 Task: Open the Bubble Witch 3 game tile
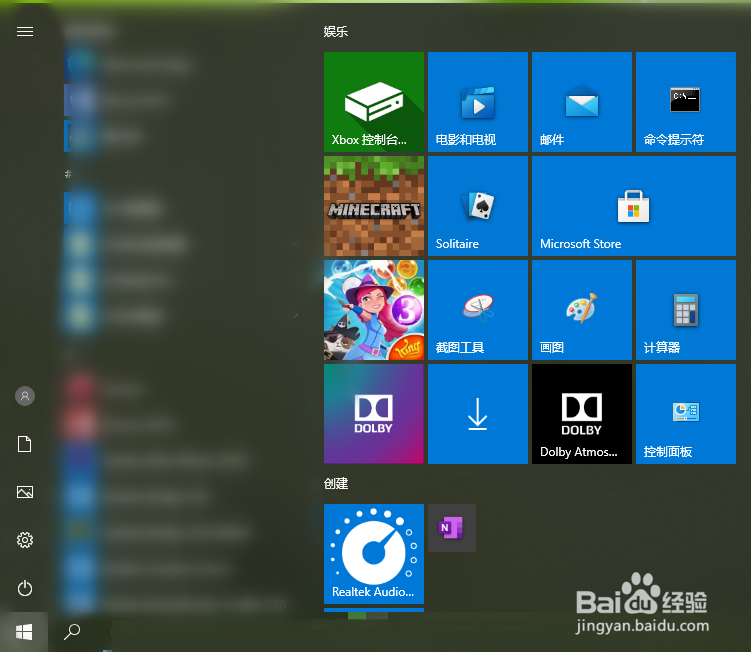click(374, 310)
